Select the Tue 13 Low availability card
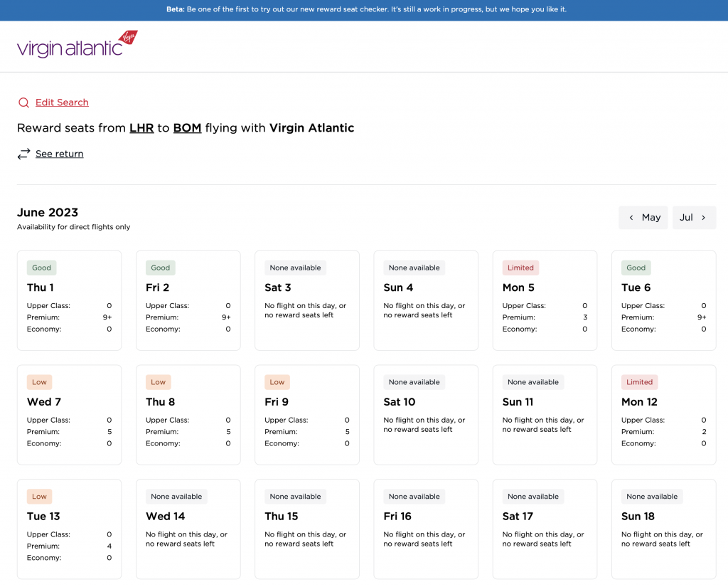This screenshot has height=587, width=728. pyautogui.click(x=69, y=529)
